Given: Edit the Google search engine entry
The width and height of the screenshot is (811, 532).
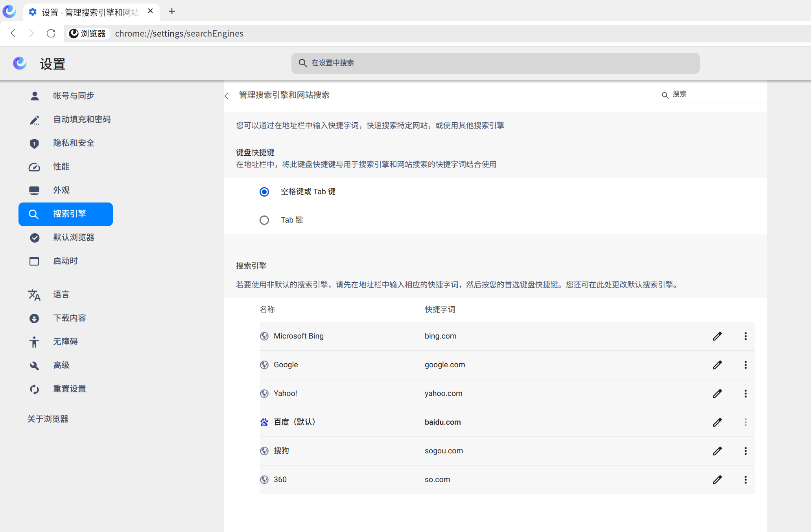Looking at the screenshot, I should pyautogui.click(x=717, y=365).
